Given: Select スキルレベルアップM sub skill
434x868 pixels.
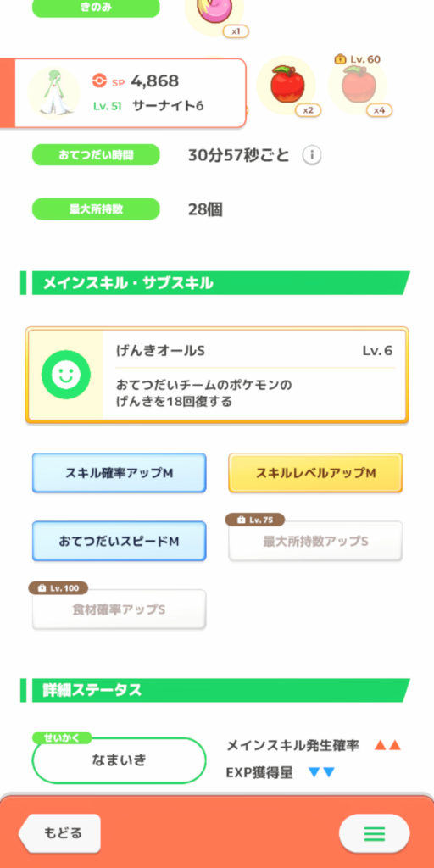Looking at the screenshot, I should (315, 473).
